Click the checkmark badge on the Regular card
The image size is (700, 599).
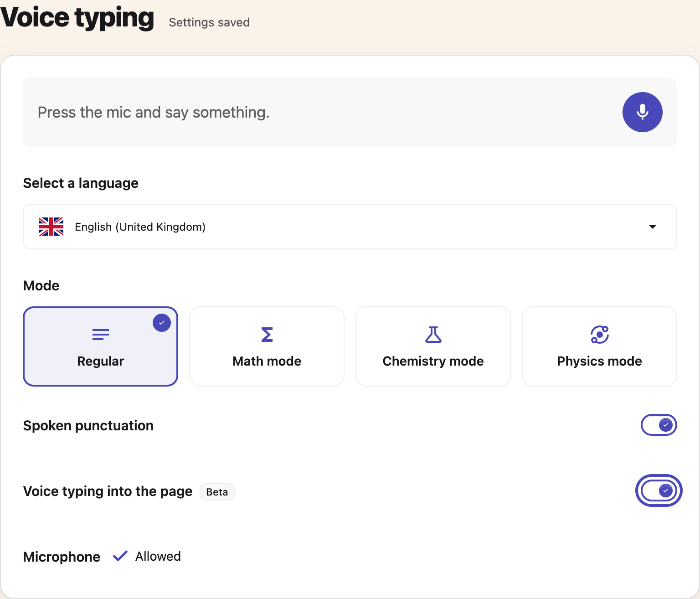pyautogui.click(x=162, y=323)
